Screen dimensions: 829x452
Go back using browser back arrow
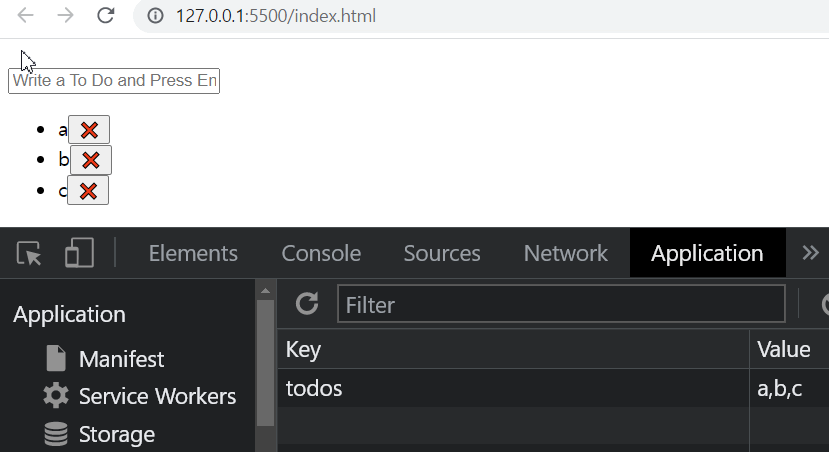coord(25,15)
